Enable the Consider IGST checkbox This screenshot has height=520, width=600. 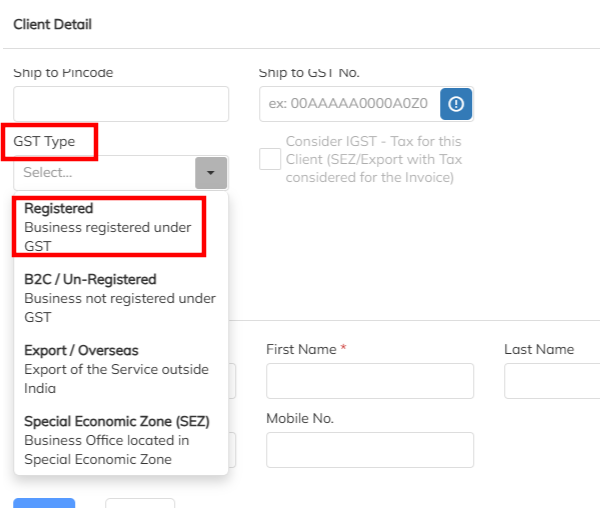click(269, 159)
